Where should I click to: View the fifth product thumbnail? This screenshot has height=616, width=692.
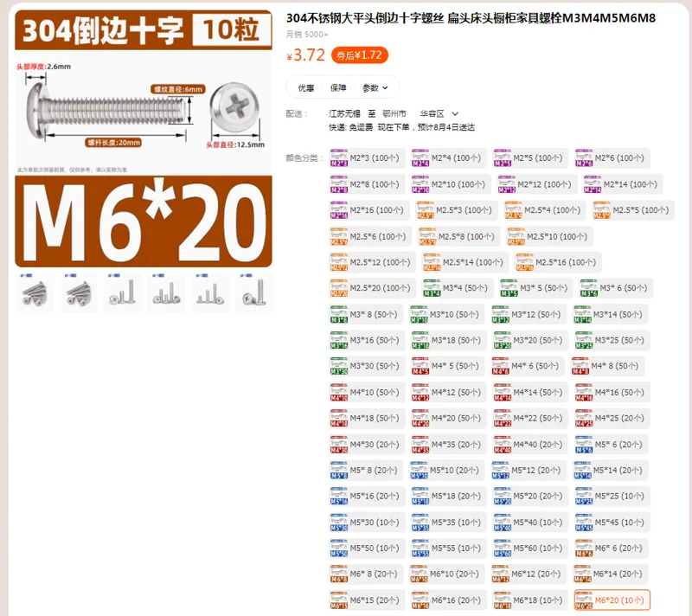[x=210, y=293]
